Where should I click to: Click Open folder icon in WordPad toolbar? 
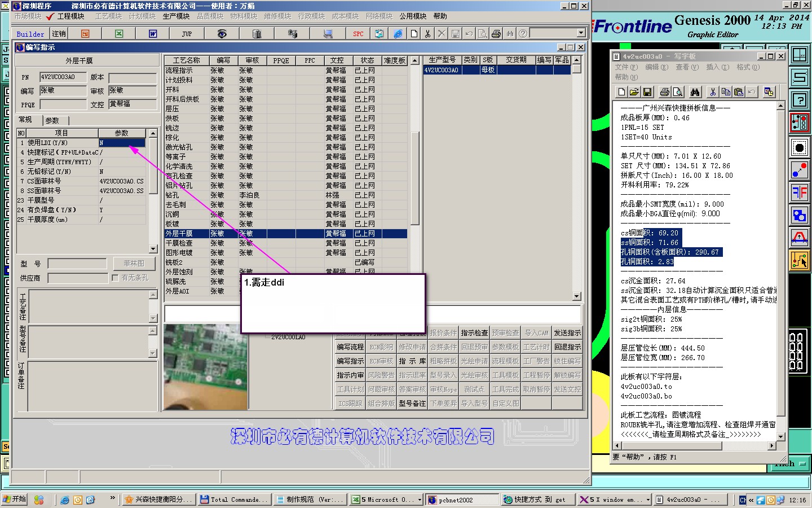(x=634, y=91)
